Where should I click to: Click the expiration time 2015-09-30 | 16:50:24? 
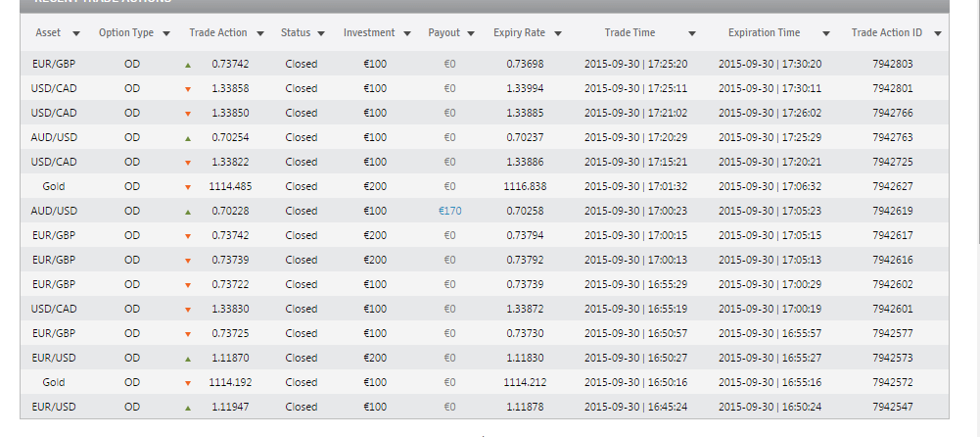pos(770,407)
